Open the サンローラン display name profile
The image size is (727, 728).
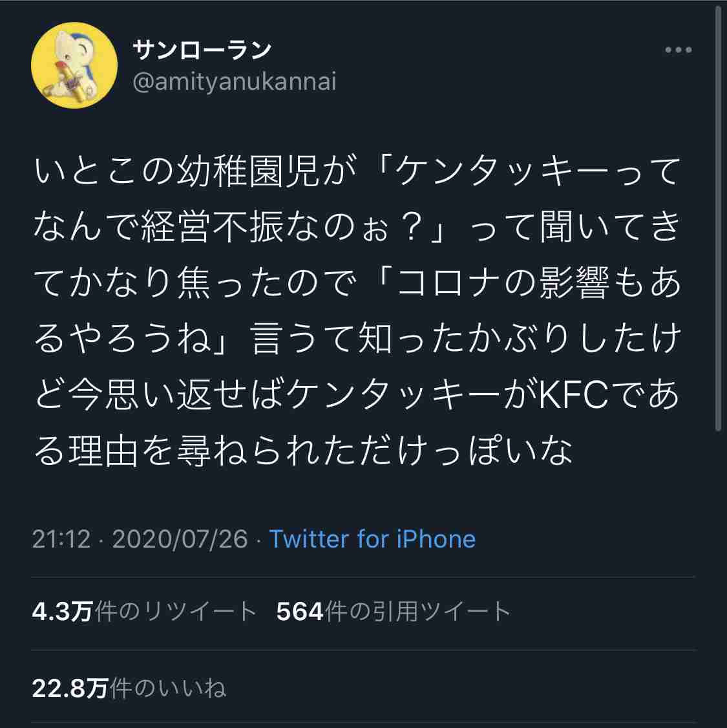(202, 50)
